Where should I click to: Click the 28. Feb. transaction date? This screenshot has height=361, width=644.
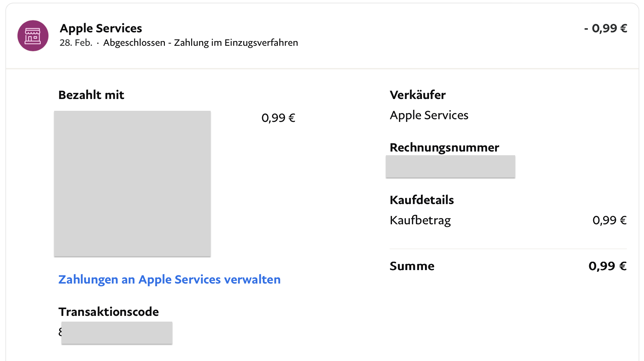76,43
